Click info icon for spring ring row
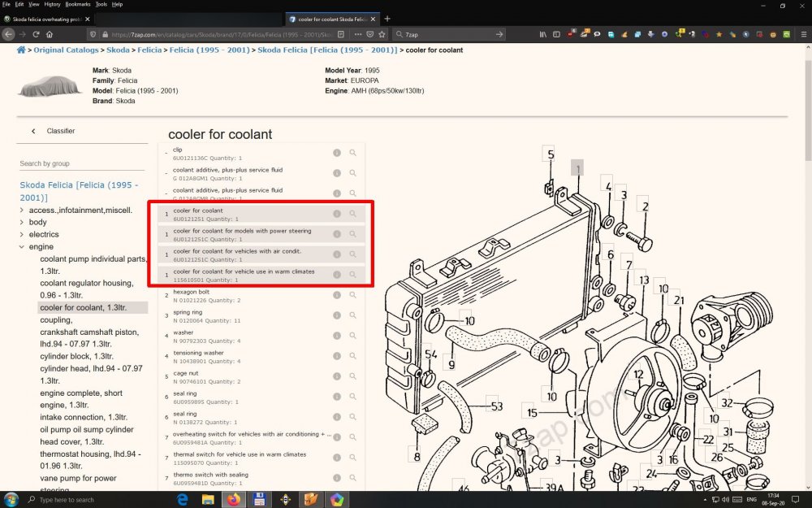Image resolution: width=812 pixels, height=508 pixels. click(337, 315)
